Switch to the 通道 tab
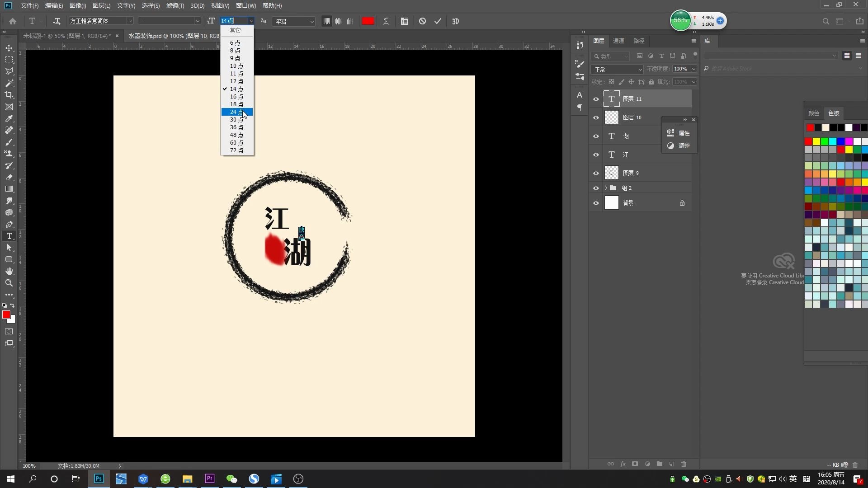868x488 pixels. (x=618, y=41)
